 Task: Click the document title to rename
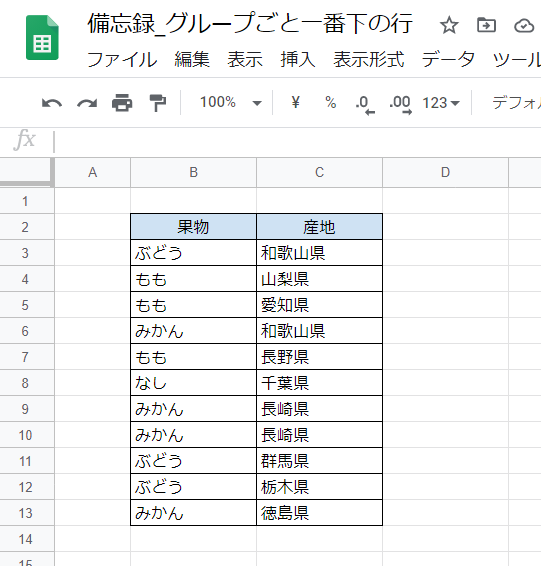(x=250, y=24)
